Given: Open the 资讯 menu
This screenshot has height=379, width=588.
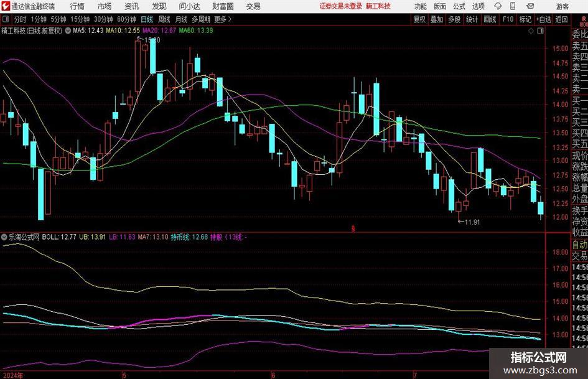Looking at the screenshot, I should [132, 6].
